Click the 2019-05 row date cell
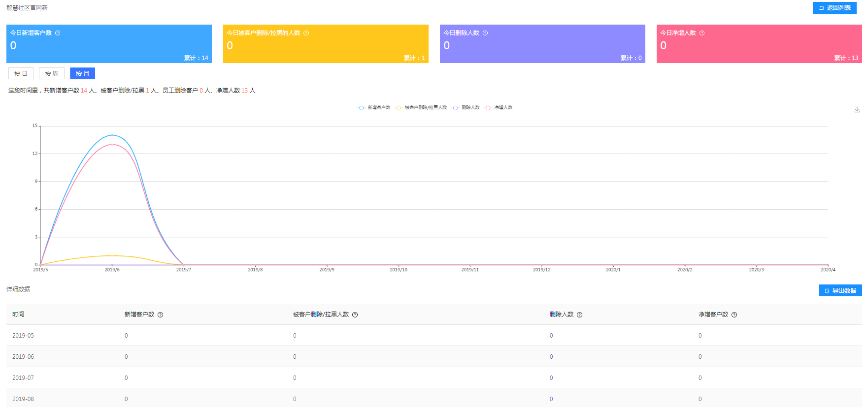Image resolution: width=868 pixels, height=407 pixels. (23, 336)
